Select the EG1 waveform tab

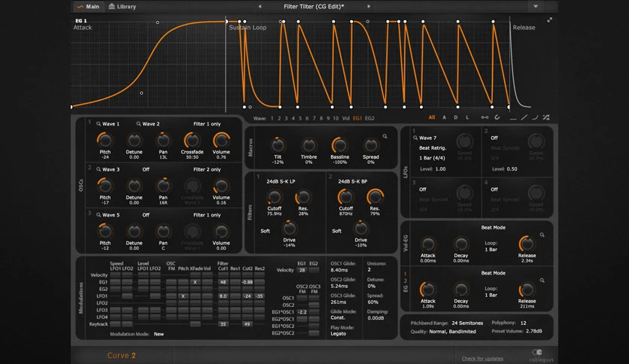[x=357, y=118]
